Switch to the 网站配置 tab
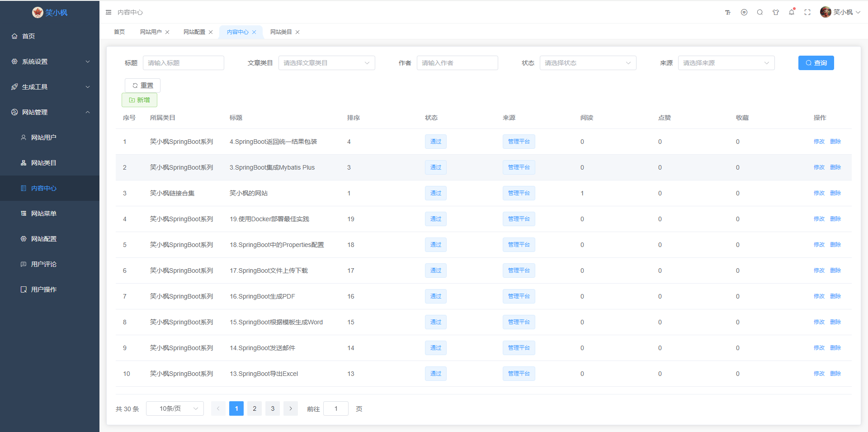Viewport: 868px width, 432px height. click(x=194, y=32)
